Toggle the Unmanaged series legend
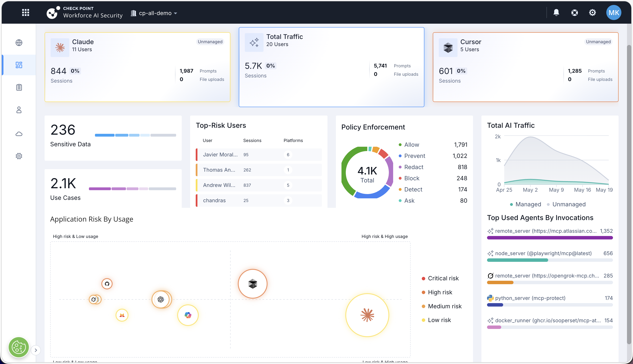633x364 pixels. pyautogui.click(x=566, y=205)
